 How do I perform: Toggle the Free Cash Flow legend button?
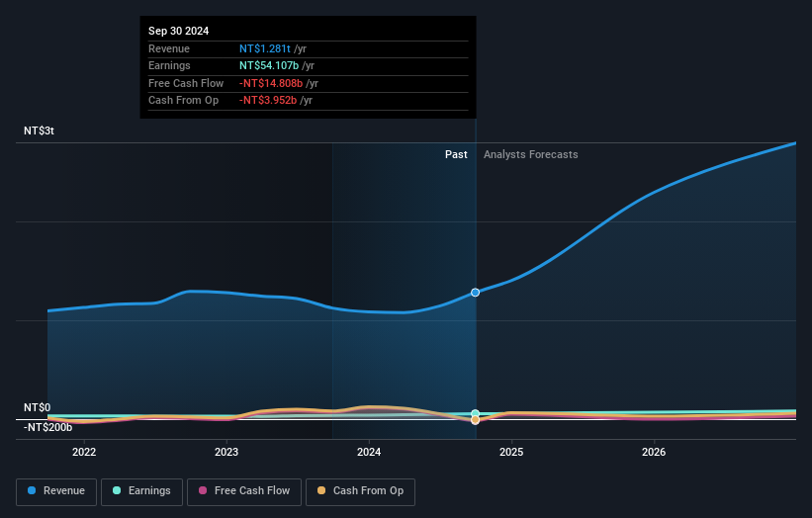tap(244, 491)
